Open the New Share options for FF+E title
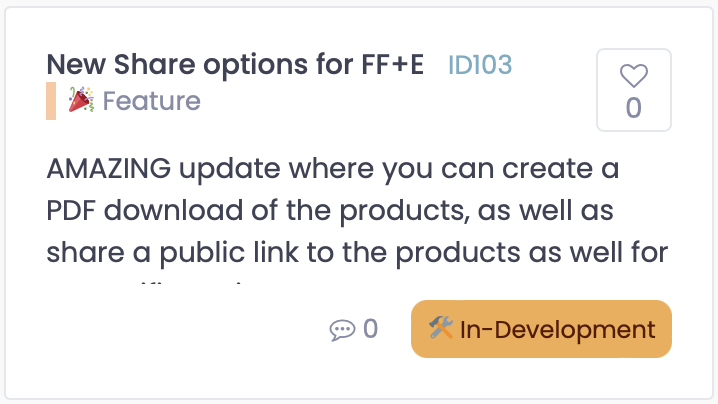718x404 pixels. pos(235,64)
